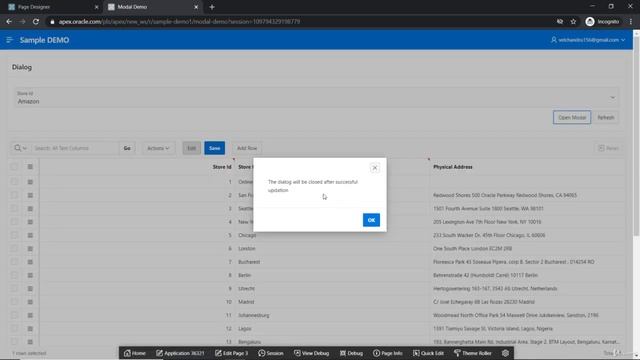Select checkbox for Bucharest row
The width and height of the screenshot is (640, 360).
[x=14, y=262]
